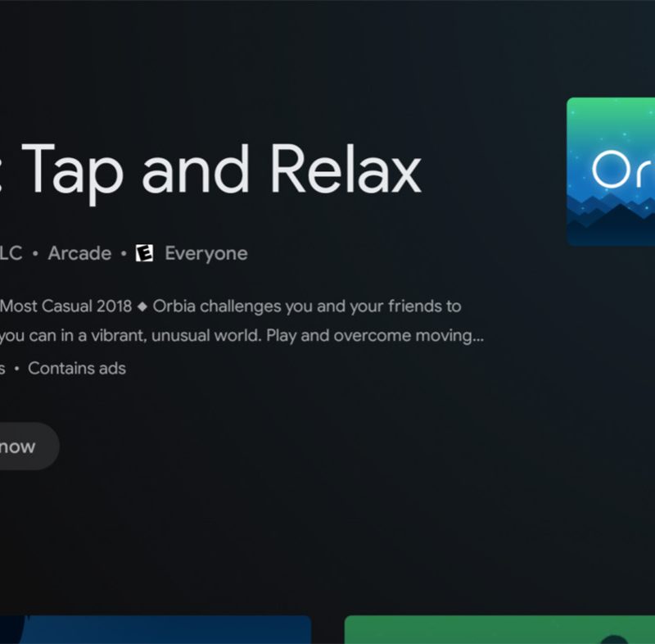655x644 pixels.
Task: Click the dark round shape in green screenshot
Action: click(614, 639)
